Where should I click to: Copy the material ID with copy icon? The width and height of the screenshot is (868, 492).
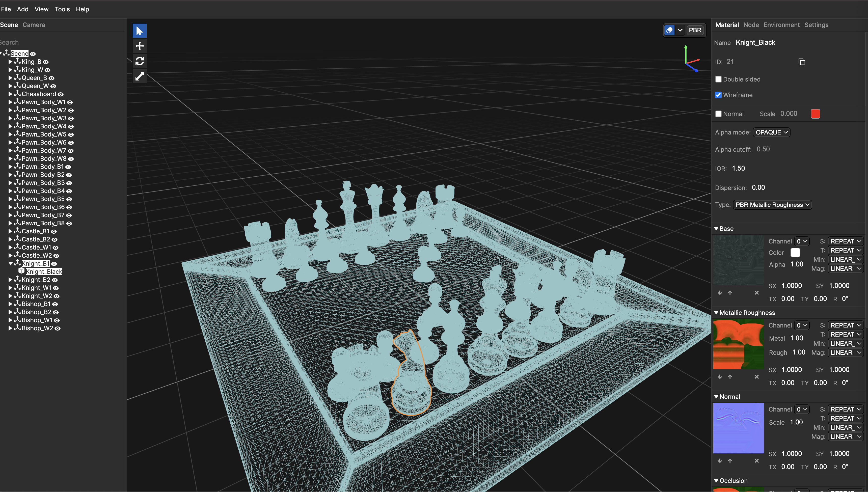pos(802,62)
